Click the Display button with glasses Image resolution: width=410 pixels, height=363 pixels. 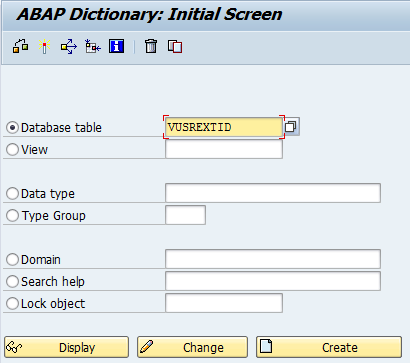(x=66, y=347)
